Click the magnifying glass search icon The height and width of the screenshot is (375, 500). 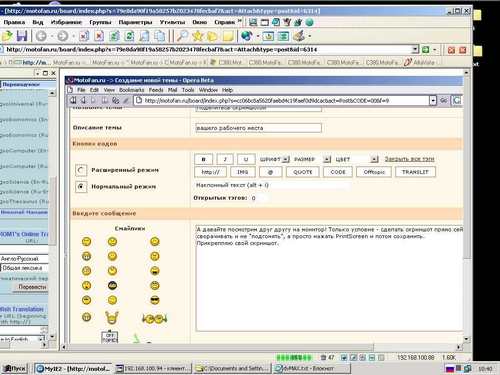[x=182, y=36]
